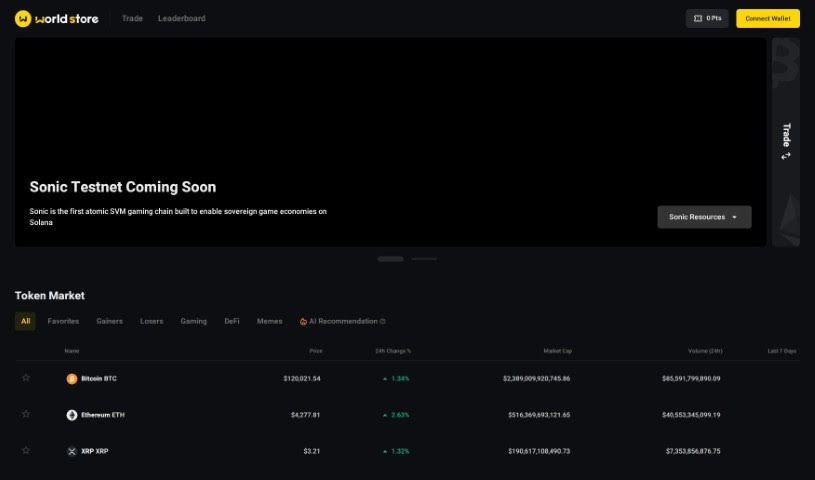Open the Leaderboard page
815x480 pixels.
coord(181,18)
